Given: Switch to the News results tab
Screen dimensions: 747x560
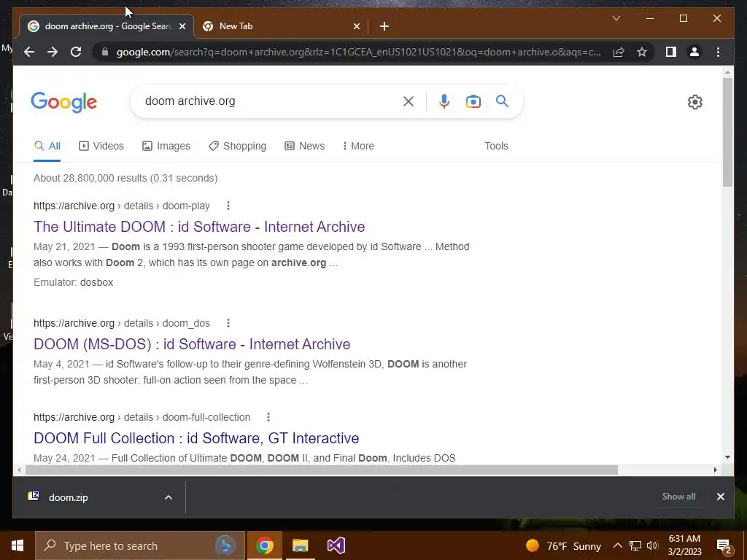Looking at the screenshot, I should tap(304, 146).
